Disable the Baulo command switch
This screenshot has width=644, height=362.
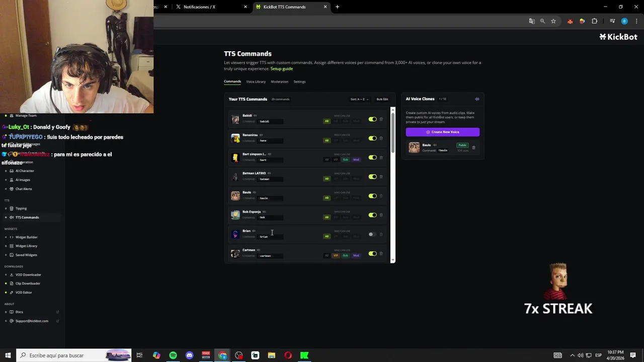372,196
